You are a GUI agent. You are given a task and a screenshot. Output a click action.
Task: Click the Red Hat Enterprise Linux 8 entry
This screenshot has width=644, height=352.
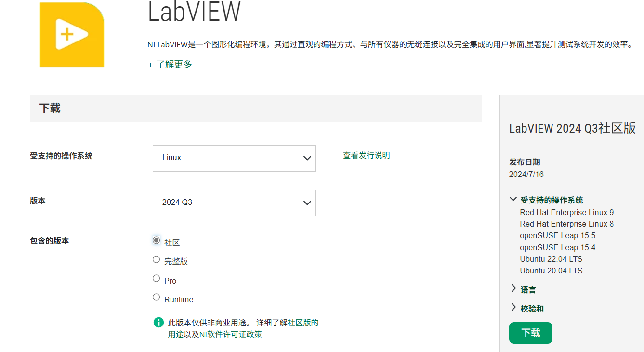[x=567, y=224]
